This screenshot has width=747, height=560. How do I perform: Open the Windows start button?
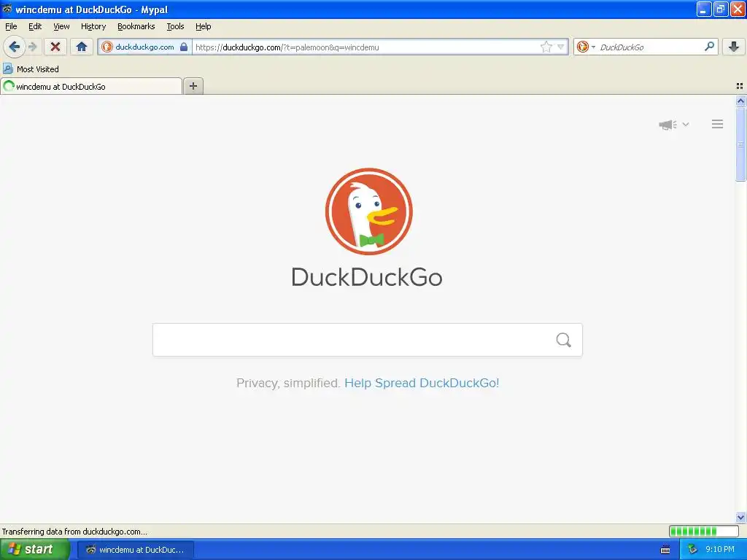(x=35, y=549)
